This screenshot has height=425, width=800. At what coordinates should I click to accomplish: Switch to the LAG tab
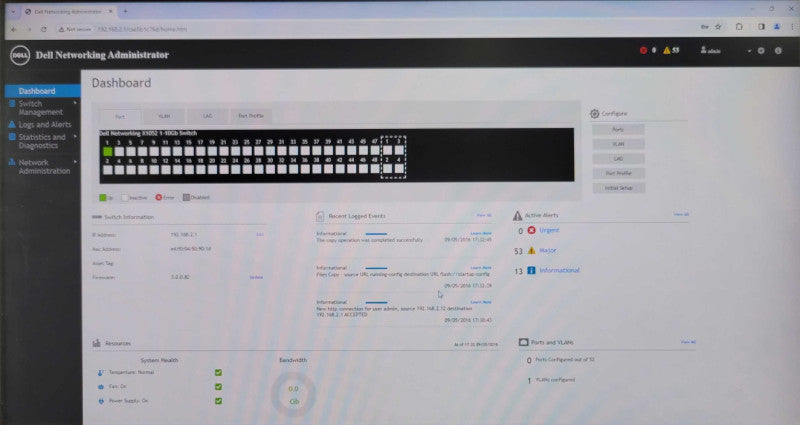point(207,116)
